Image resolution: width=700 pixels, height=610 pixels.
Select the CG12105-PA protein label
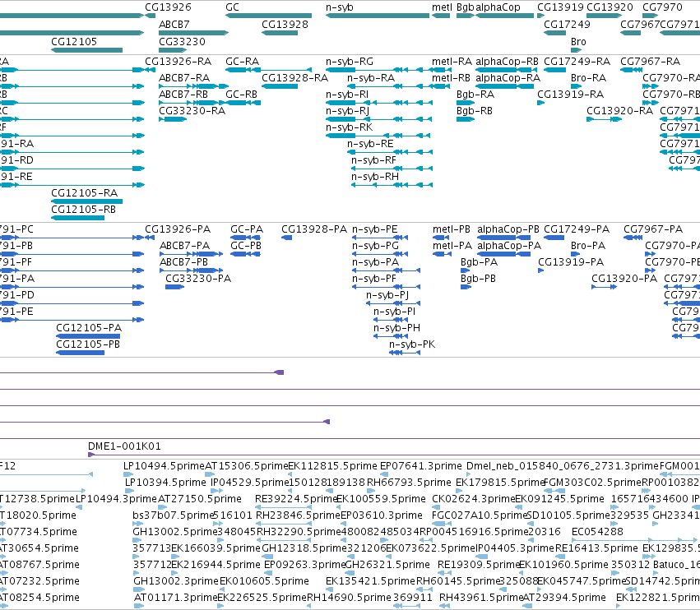tap(89, 327)
